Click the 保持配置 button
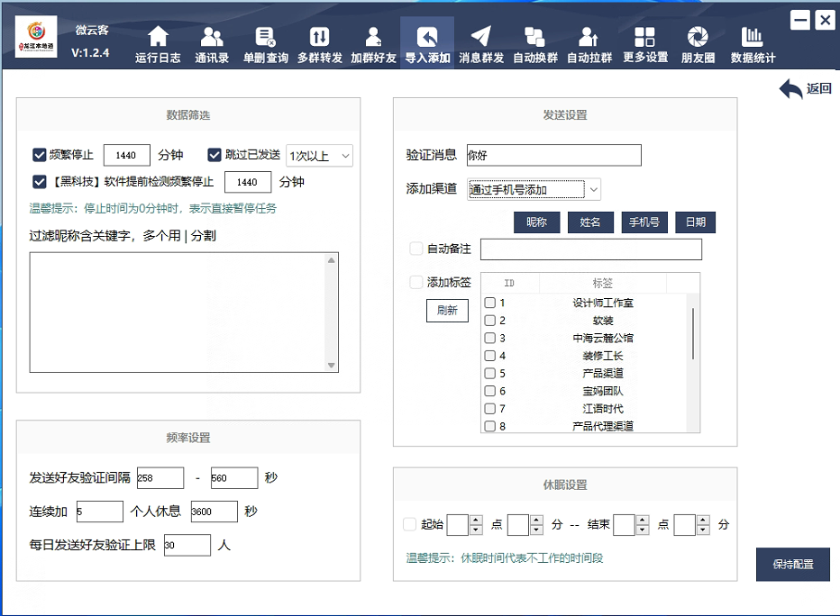The width and height of the screenshot is (840, 616). pyautogui.click(x=792, y=564)
